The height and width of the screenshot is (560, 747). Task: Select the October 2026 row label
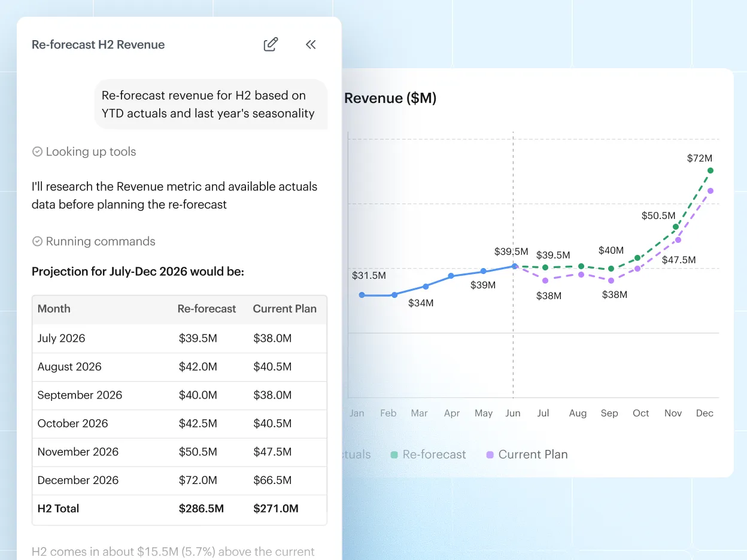pyautogui.click(x=72, y=423)
